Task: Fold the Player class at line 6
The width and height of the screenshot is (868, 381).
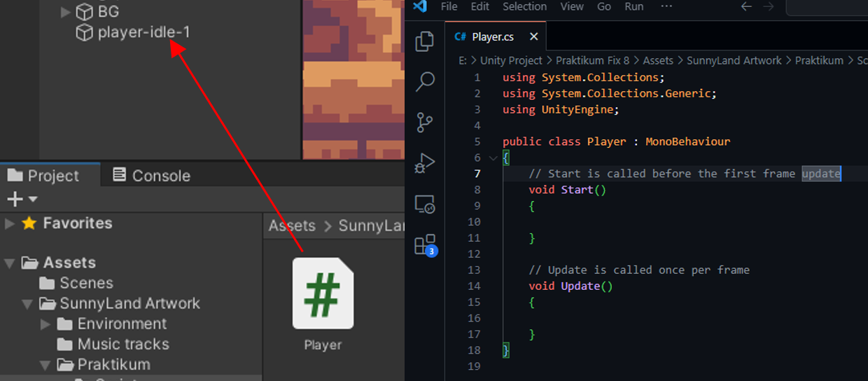Action: coord(493,158)
